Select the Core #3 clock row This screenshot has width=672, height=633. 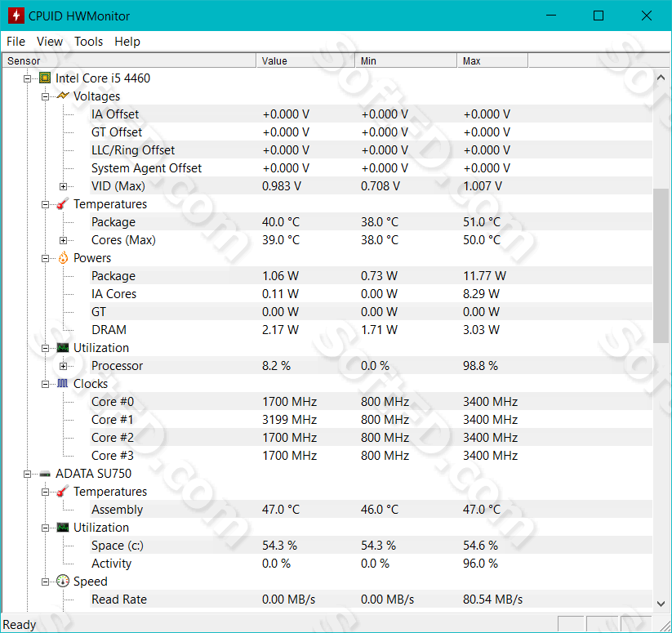click(x=372, y=456)
